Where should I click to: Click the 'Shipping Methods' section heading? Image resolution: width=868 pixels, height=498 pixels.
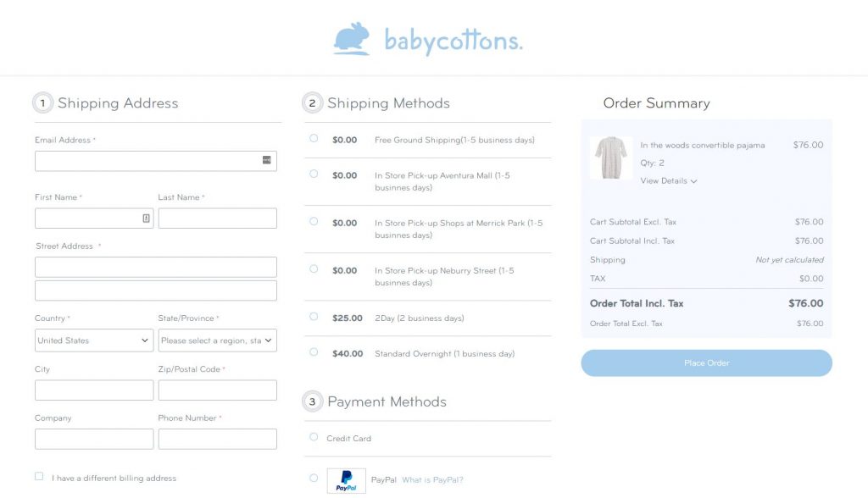(x=388, y=103)
